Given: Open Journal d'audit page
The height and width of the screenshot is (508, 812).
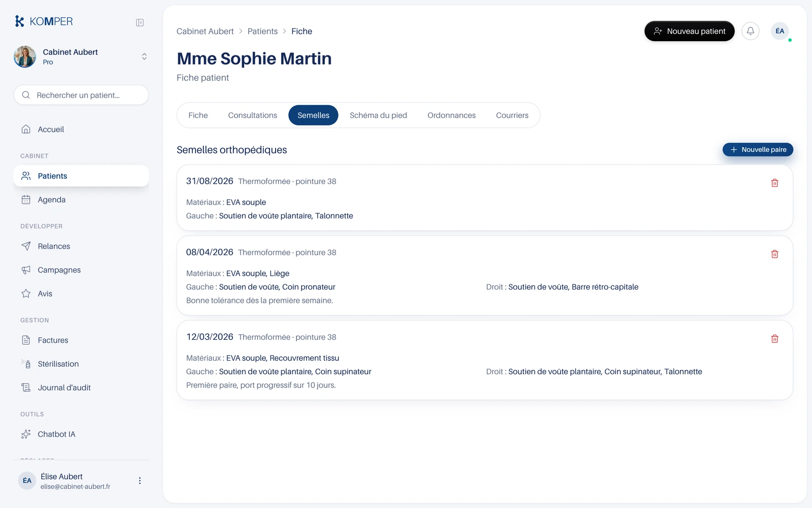Looking at the screenshot, I should [x=81, y=388].
